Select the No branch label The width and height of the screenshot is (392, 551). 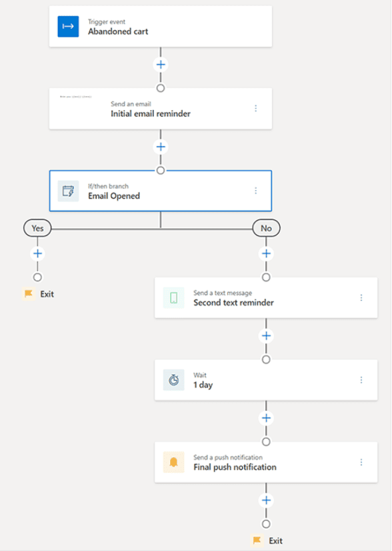tap(266, 228)
